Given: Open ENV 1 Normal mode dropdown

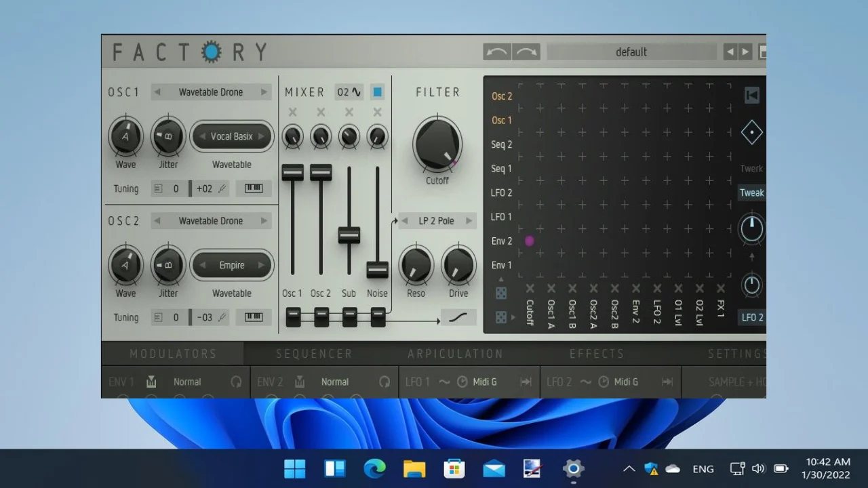Looking at the screenshot, I should [187, 382].
